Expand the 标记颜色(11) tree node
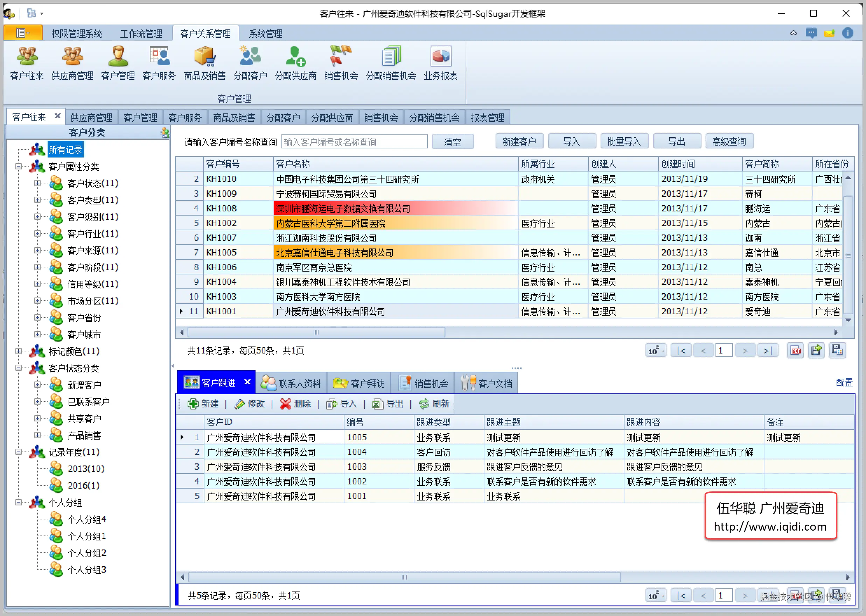The image size is (866, 616). (18, 351)
